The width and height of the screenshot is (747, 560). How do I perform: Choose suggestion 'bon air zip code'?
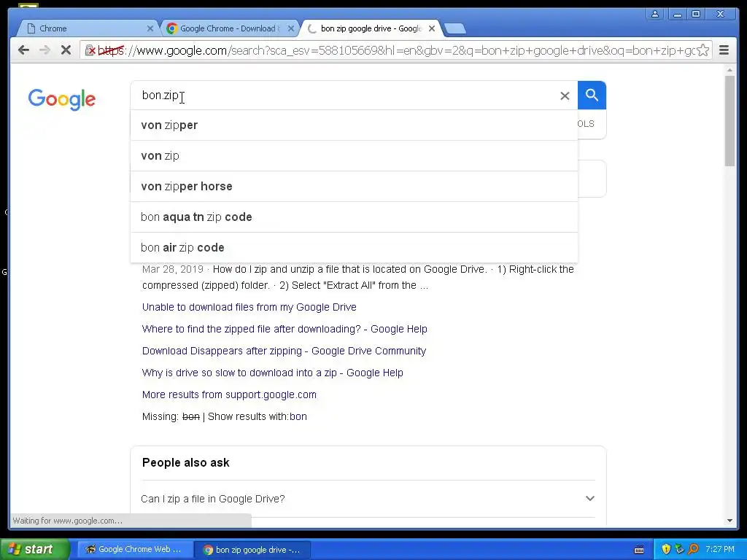point(354,248)
